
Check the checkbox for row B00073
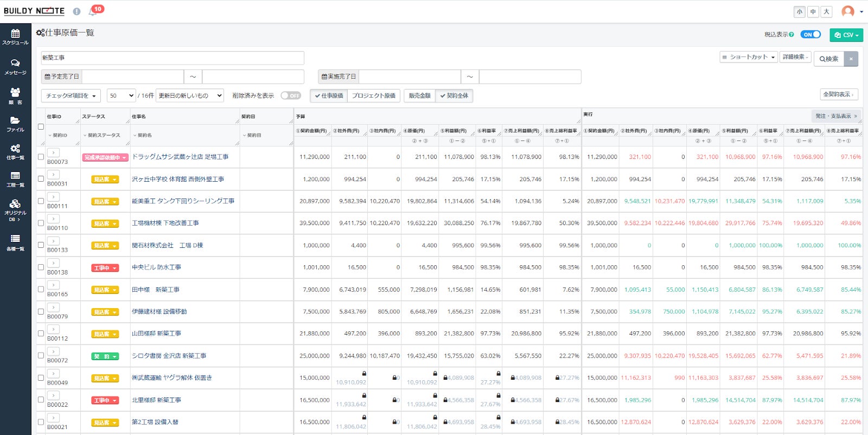pyautogui.click(x=41, y=157)
